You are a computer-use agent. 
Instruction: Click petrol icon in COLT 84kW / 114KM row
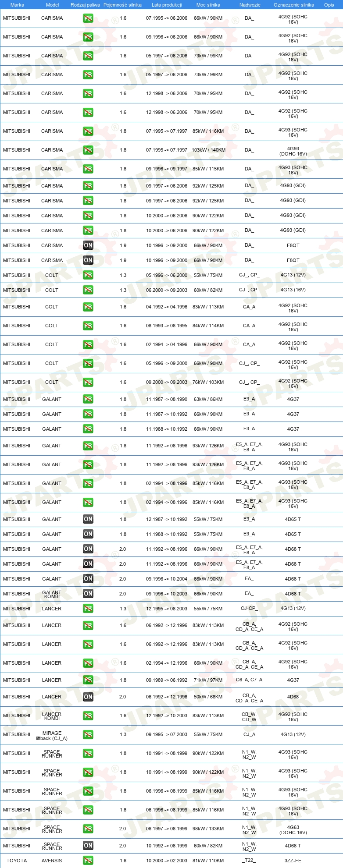coord(88,326)
